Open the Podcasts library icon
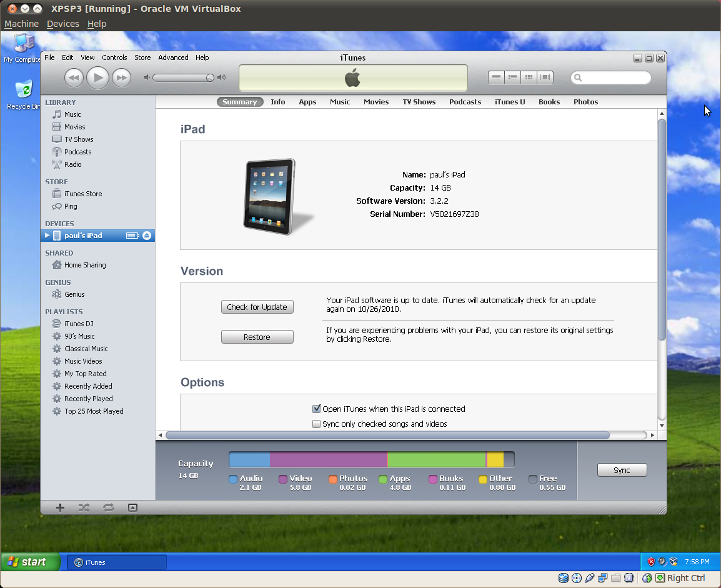721x588 pixels. click(57, 152)
